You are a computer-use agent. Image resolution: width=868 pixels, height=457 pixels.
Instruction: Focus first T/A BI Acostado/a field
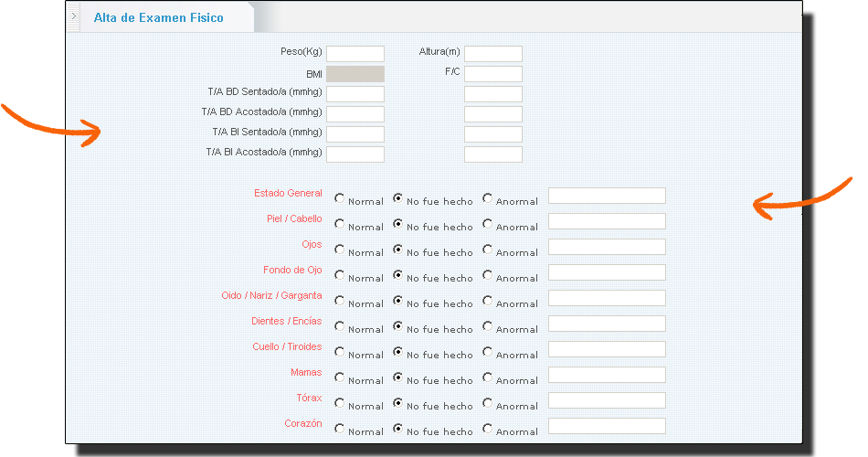coord(355,154)
